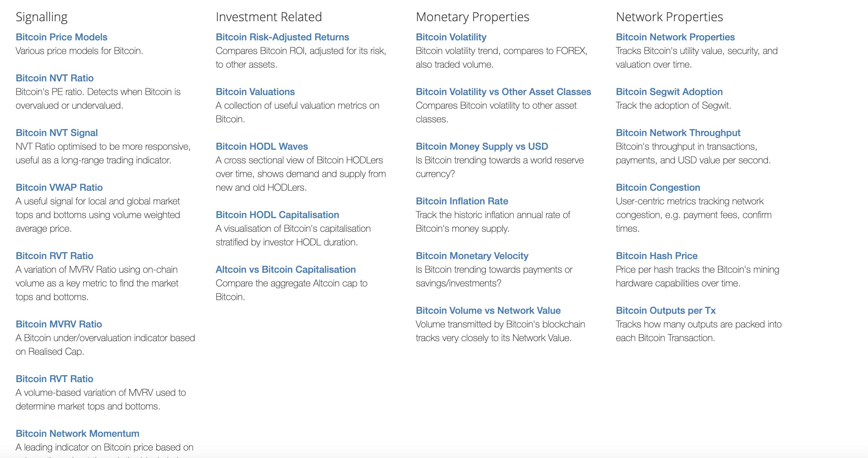The image size is (868, 458).
Task: Click Bitcoin Risk-Adjusted Returns link
Action: pyautogui.click(x=282, y=37)
